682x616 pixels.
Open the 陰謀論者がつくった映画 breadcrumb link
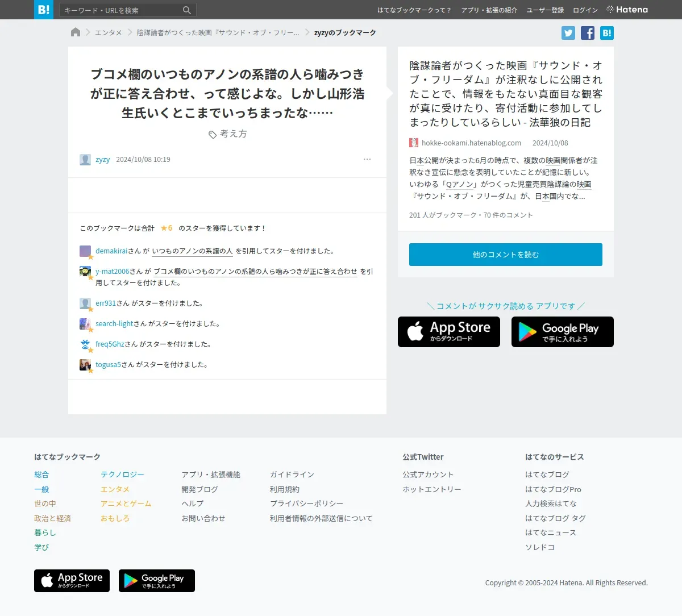218,32
